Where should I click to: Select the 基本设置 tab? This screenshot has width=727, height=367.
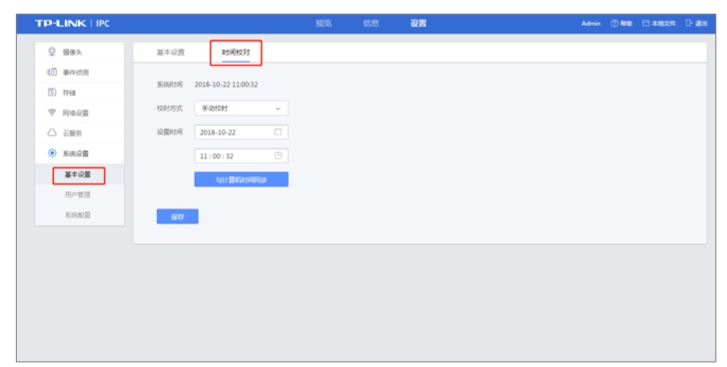(x=171, y=52)
